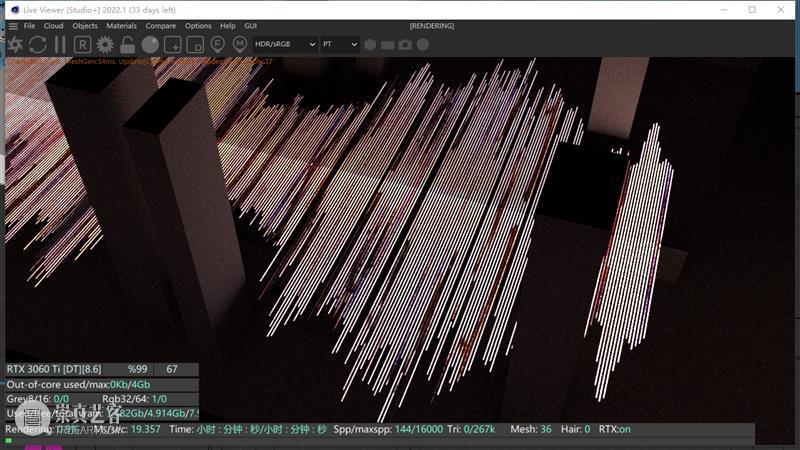
Task: Activate the pick material (M) tool
Action: coord(240,45)
